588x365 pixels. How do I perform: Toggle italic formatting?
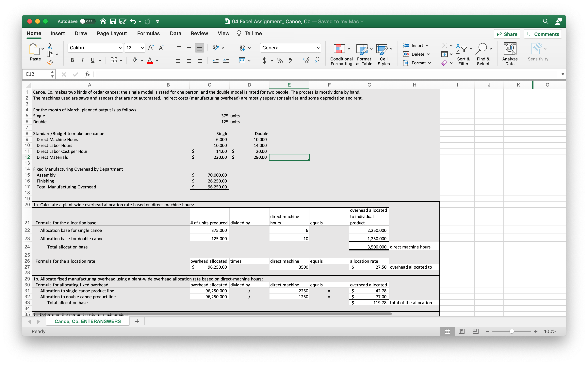82,60
